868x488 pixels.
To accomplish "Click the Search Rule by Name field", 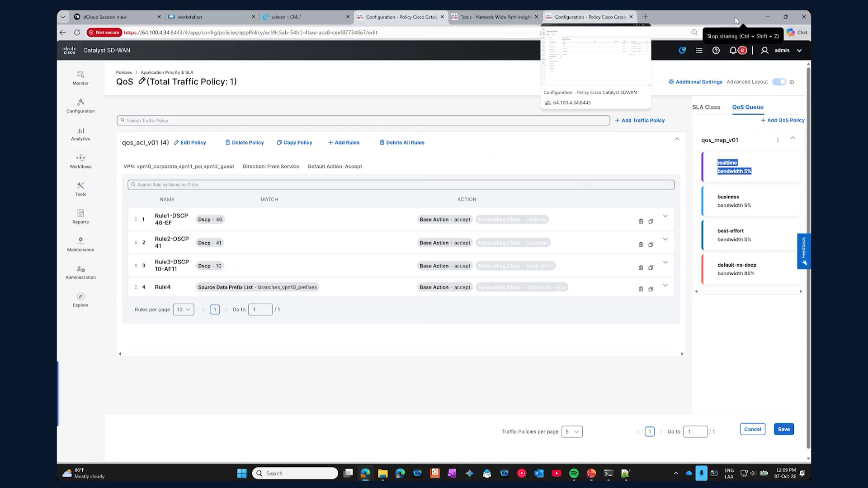I will [x=401, y=184].
